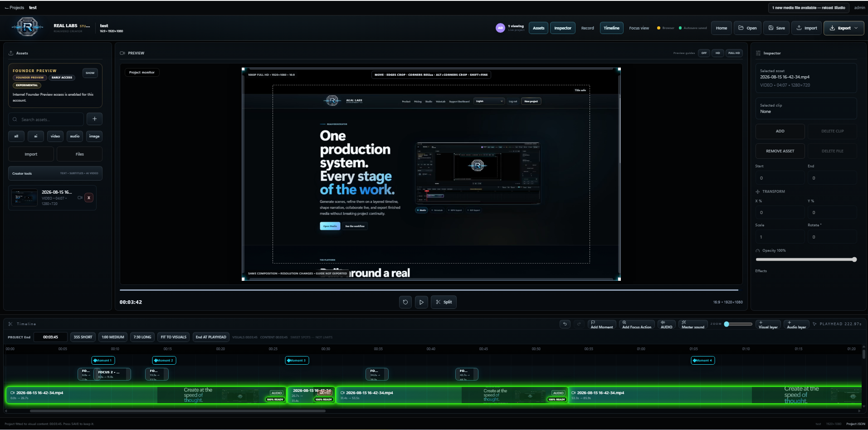Filter assets by all
The height and width of the screenshot is (430, 868).
16,136
